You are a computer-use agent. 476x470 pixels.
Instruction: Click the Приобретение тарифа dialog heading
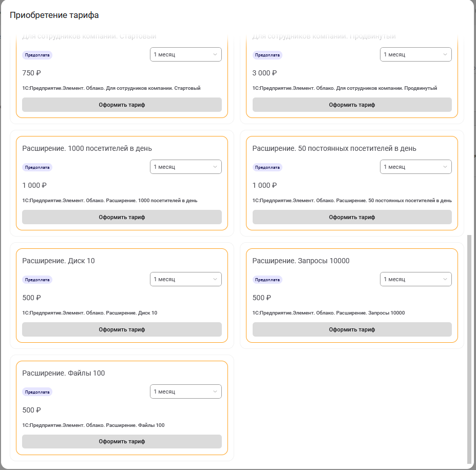[54, 15]
